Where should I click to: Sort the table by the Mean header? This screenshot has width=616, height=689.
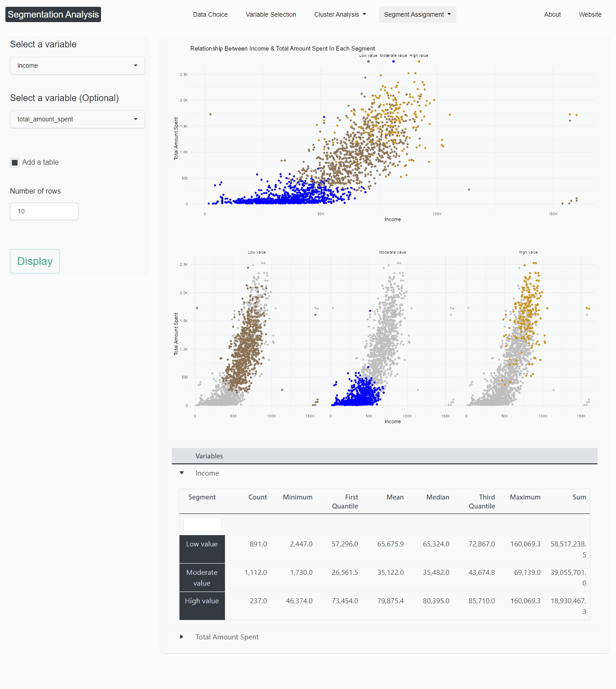tap(395, 497)
